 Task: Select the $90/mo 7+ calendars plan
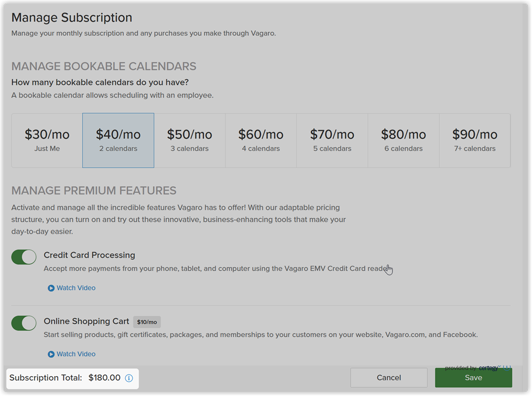[x=475, y=140]
